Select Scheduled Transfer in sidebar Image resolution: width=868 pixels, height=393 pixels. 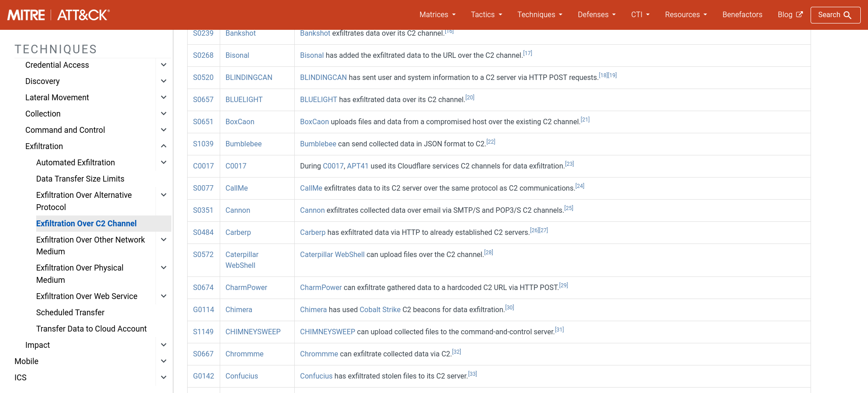coord(70,313)
